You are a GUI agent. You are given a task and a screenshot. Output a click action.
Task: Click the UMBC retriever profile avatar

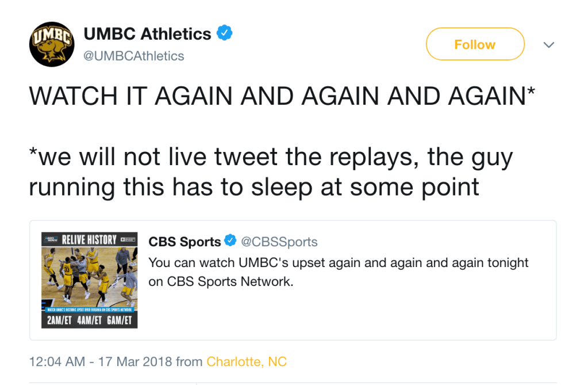(52, 44)
